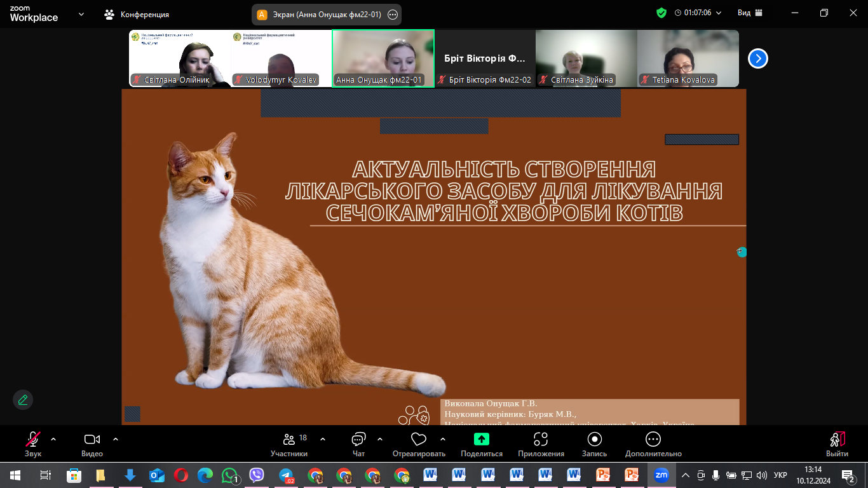Expand the video options arrow next to Видео
This screenshot has height=488, width=868.
[116, 439]
